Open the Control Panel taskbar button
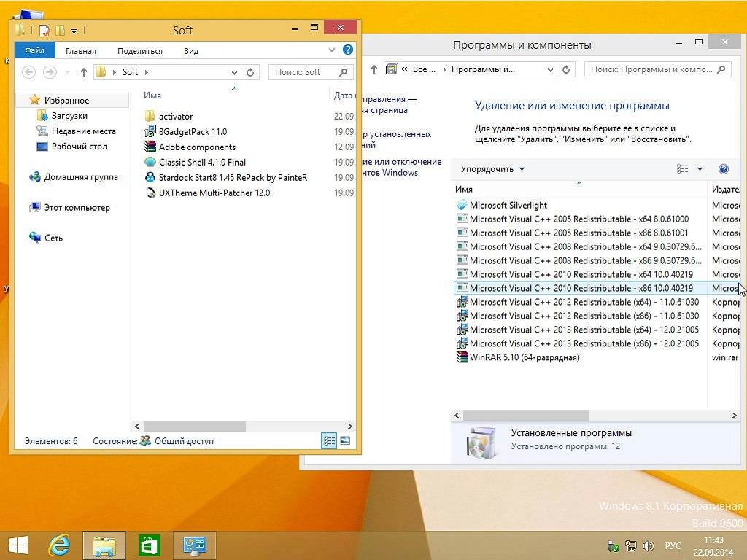747x560 pixels. coord(194,545)
